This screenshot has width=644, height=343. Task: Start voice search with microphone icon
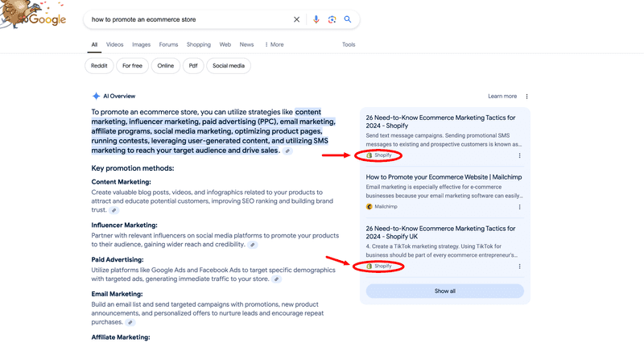[316, 19]
